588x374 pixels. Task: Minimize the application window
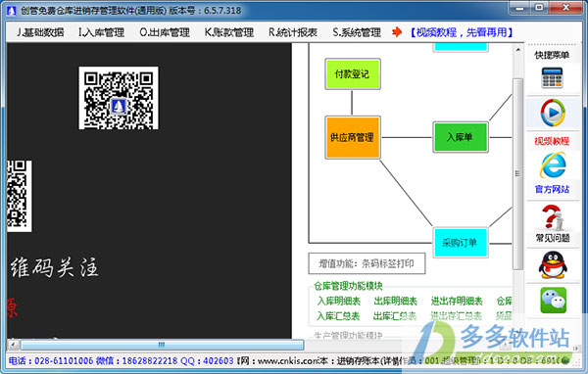pos(519,8)
